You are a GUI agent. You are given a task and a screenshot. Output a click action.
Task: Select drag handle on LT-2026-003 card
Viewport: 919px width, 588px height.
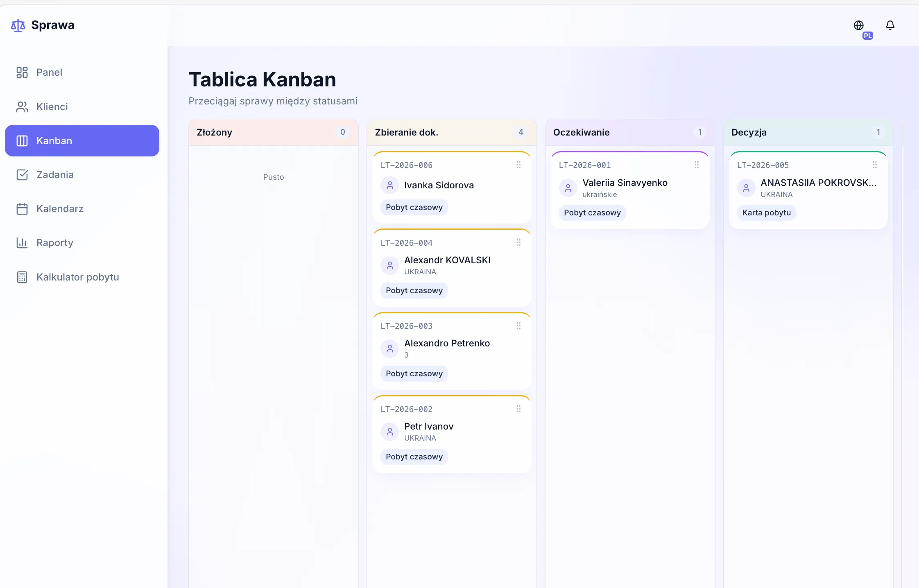[518, 326]
